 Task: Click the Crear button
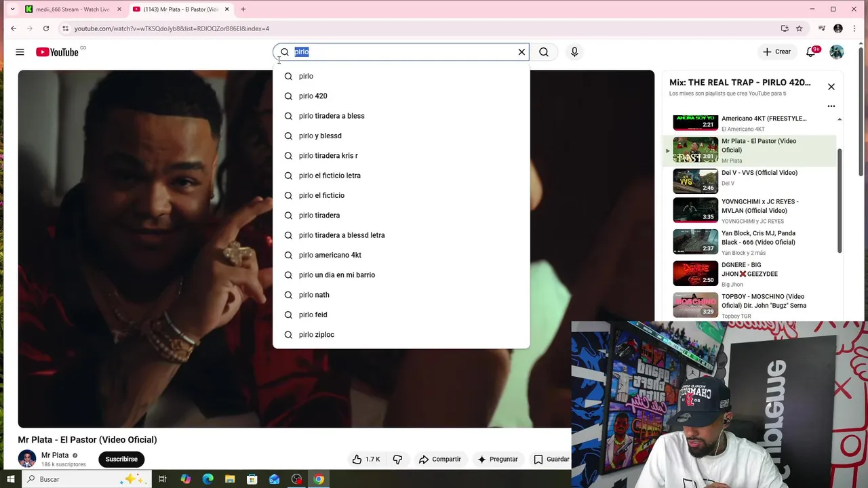[776, 52]
